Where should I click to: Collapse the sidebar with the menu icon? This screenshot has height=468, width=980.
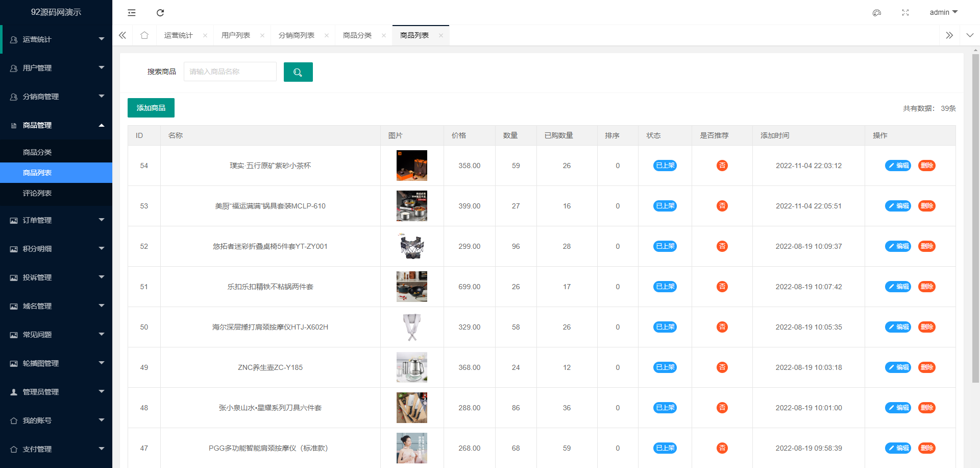[x=132, y=13]
